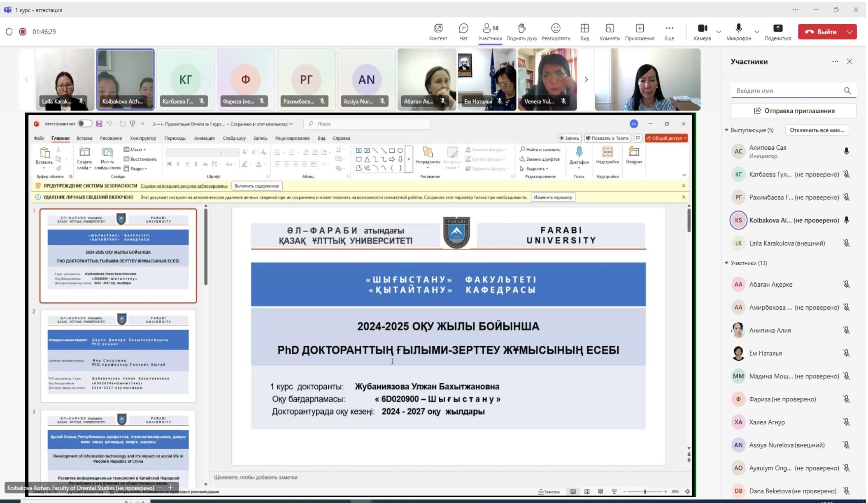Viewport: 868px width, 503px height.
Task: Switch to the Вставка ribbon tab
Action: (x=84, y=139)
